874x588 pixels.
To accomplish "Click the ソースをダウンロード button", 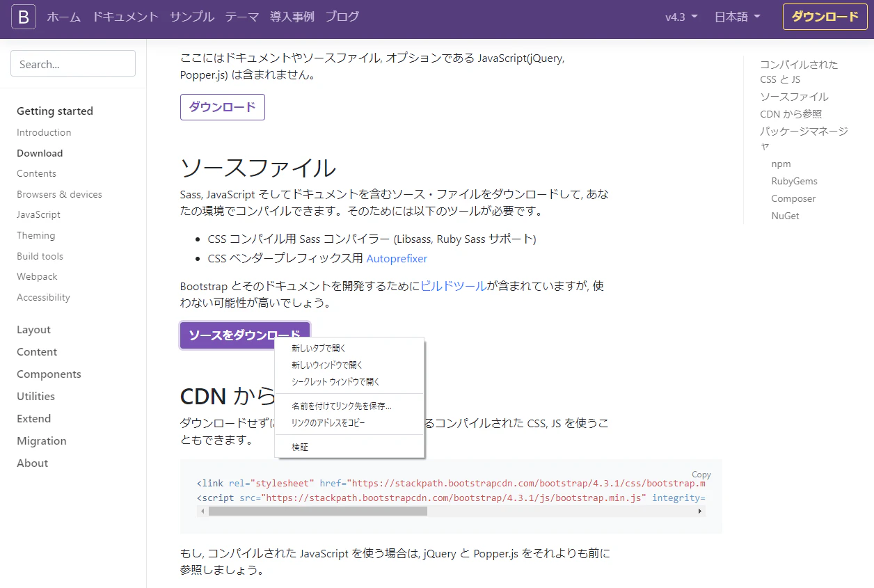I will tap(245, 335).
